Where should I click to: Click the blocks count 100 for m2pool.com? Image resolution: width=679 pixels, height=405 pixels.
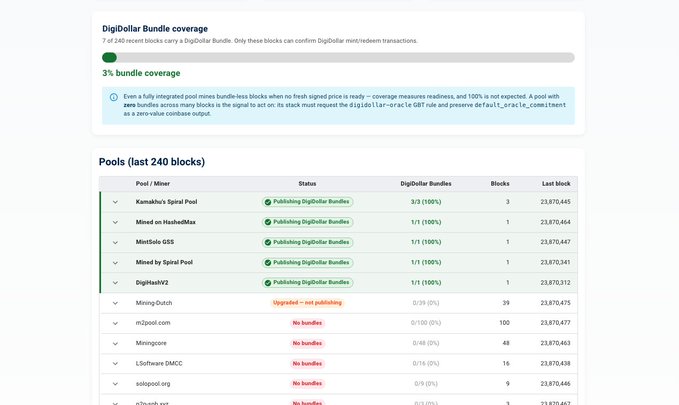504,323
